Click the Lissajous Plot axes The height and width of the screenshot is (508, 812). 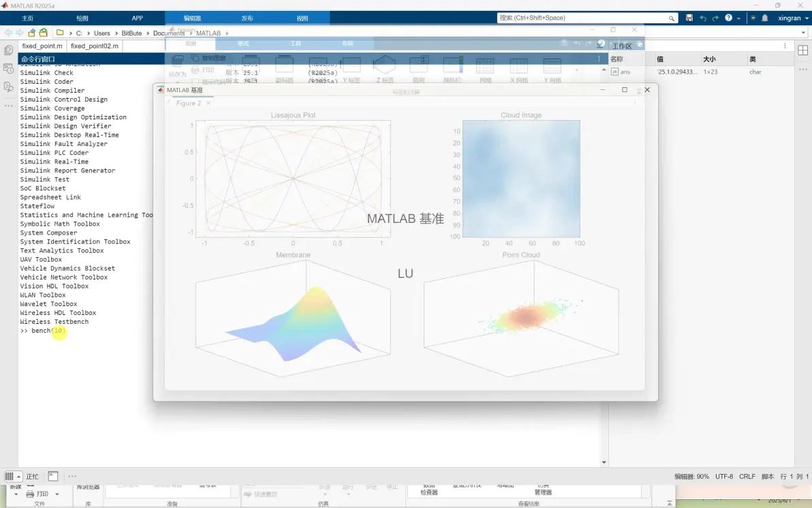tap(293, 179)
